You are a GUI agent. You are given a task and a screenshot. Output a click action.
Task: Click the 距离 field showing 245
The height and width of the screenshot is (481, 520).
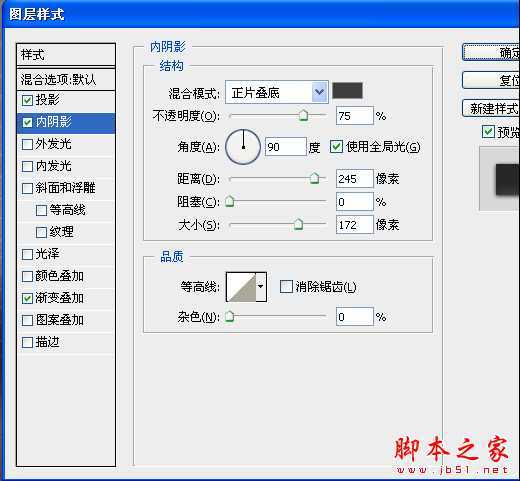point(355,179)
